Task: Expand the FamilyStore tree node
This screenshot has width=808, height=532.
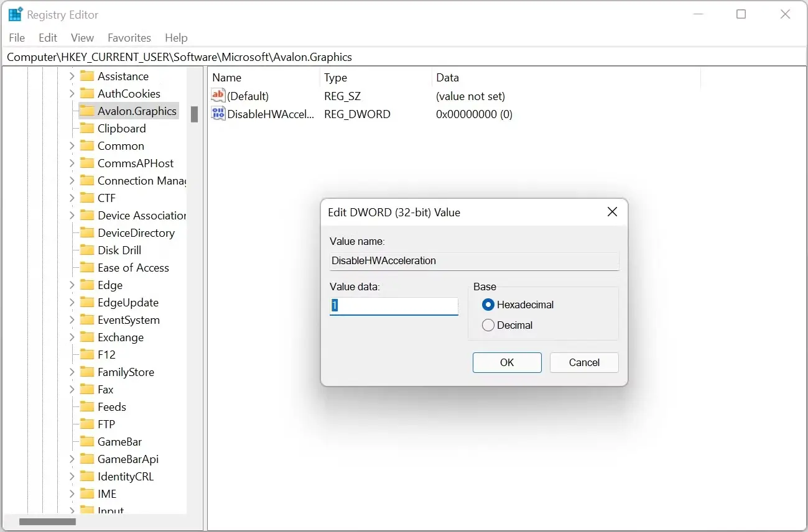Action: pyautogui.click(x=72, y=372)
